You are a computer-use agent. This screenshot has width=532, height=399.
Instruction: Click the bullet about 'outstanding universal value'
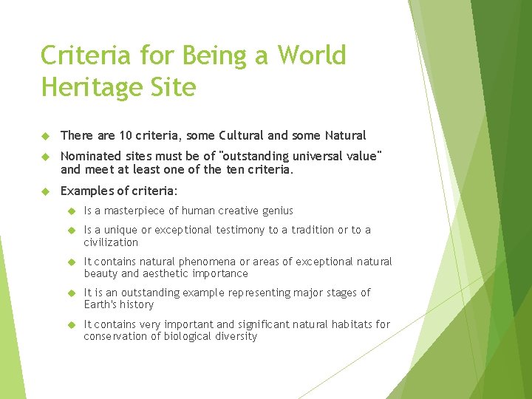[221, 163]
